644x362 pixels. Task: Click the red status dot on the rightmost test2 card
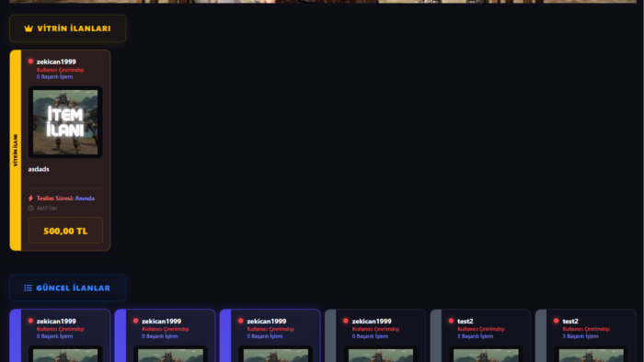(x=556, y=321)
